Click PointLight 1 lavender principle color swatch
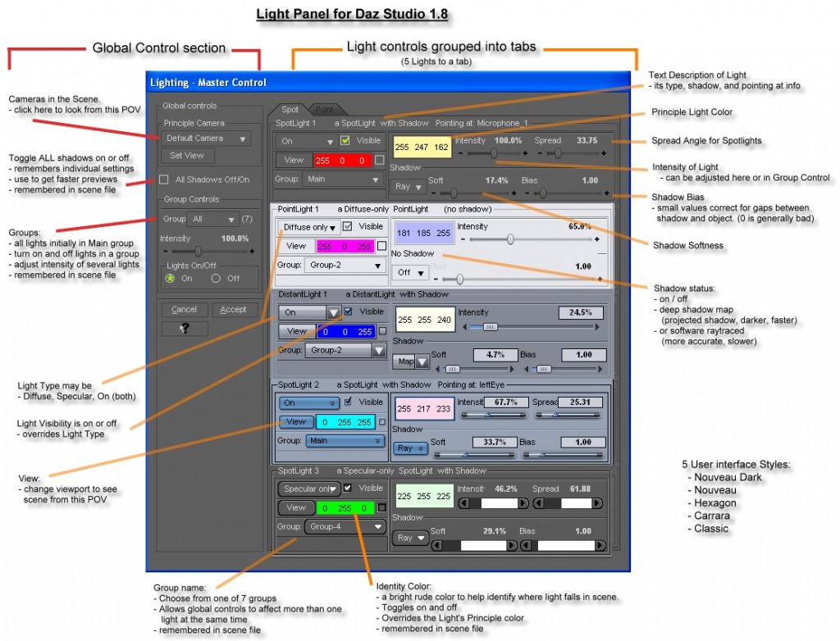This screenshot has width=840, height=641. (x=423, y=233)
